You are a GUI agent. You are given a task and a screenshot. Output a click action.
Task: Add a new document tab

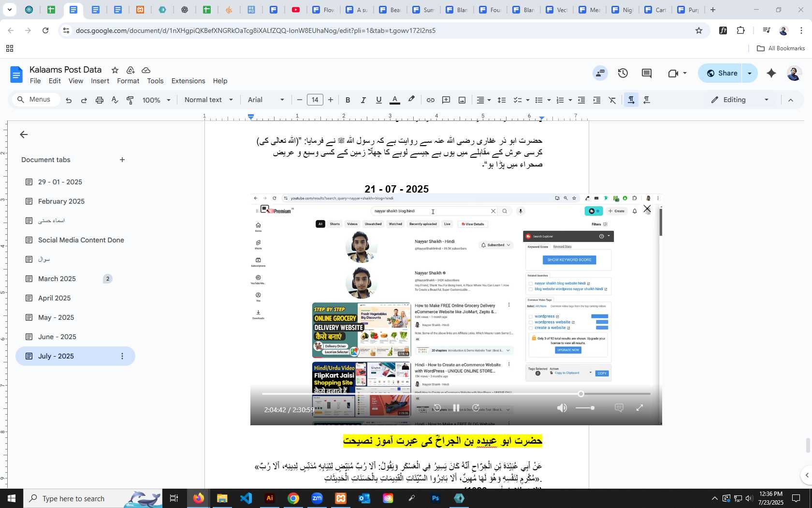click(122, 160)
